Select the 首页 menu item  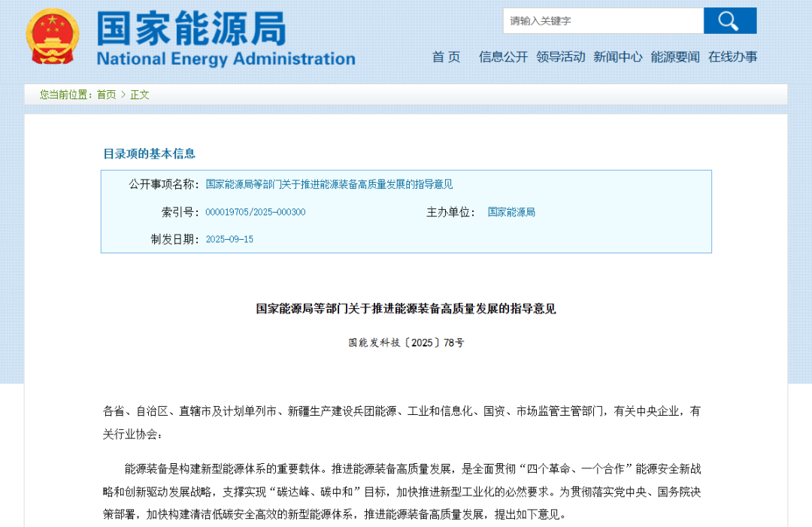(x=447, y=56)
